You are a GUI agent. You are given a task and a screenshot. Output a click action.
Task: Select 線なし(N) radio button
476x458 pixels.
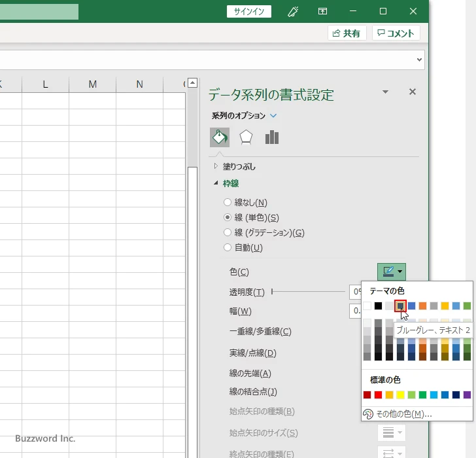[x=228, y=202]
